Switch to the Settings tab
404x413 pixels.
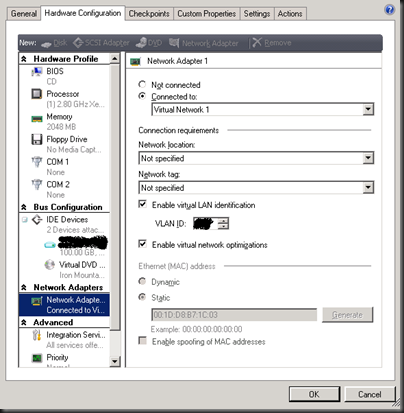pos(257,14)
